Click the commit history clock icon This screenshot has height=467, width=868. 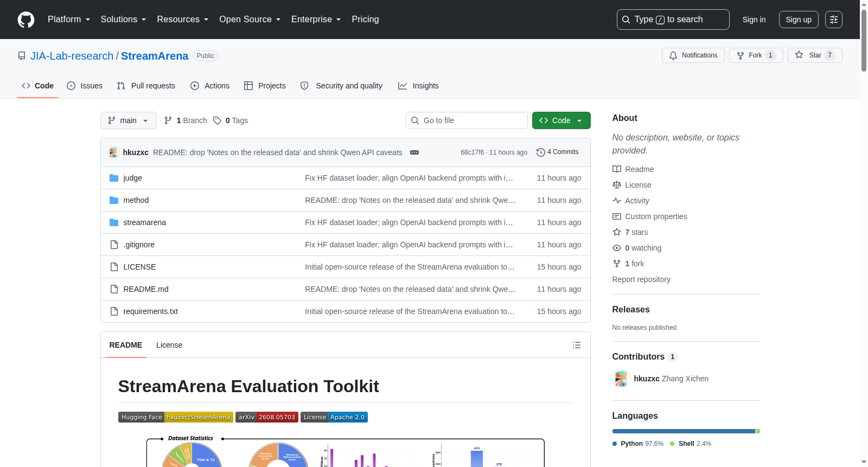[540, 152]
